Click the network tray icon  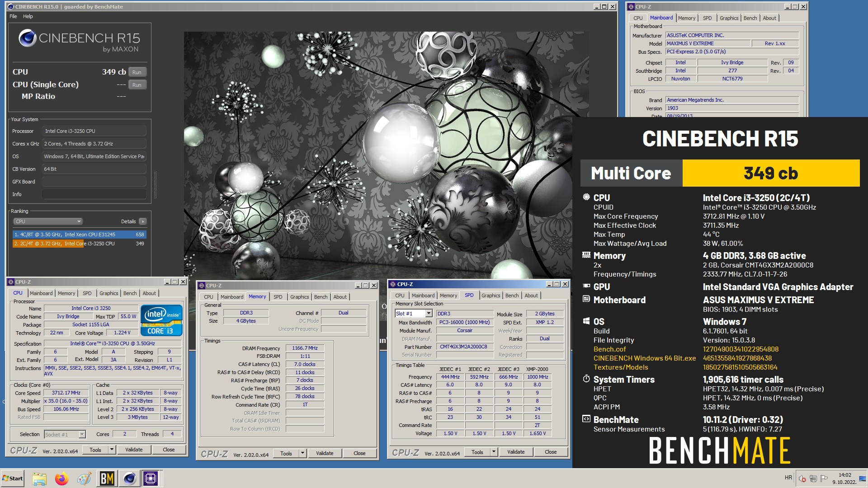coord(813,479)
